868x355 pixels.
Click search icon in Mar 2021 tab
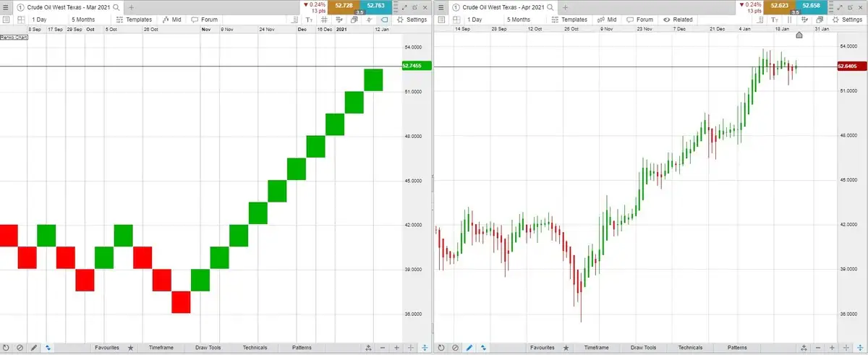(x=116, y=7)
